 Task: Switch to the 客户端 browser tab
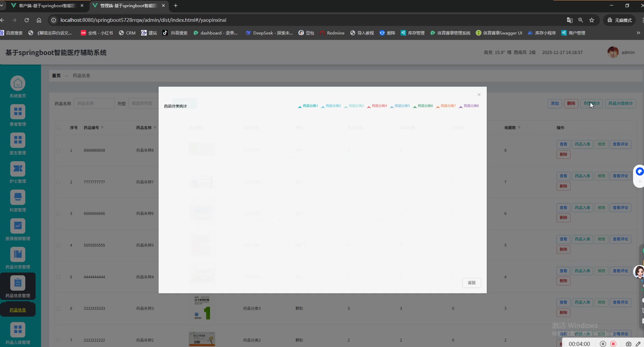[x=47, y=5]
